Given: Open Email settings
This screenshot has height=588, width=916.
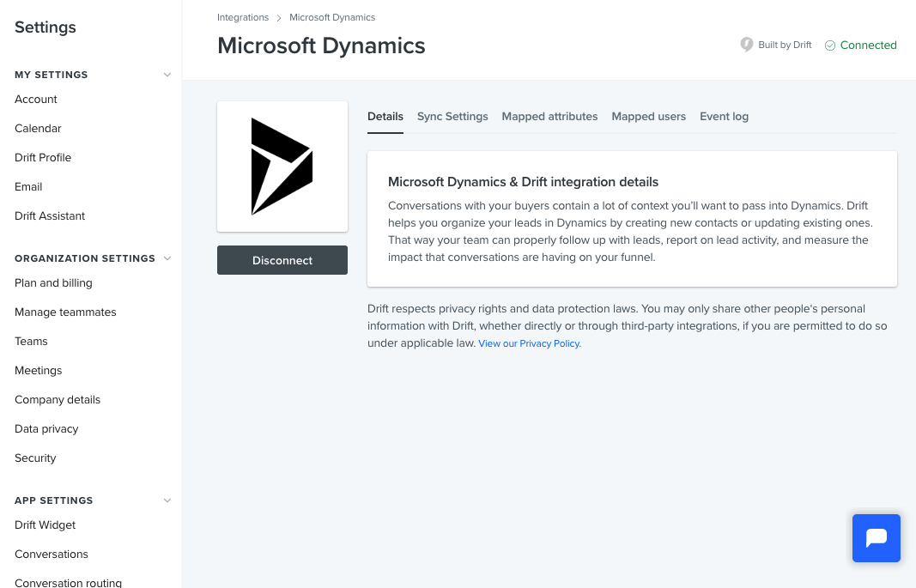Looking at the screenshot, I should coord(28,187).
